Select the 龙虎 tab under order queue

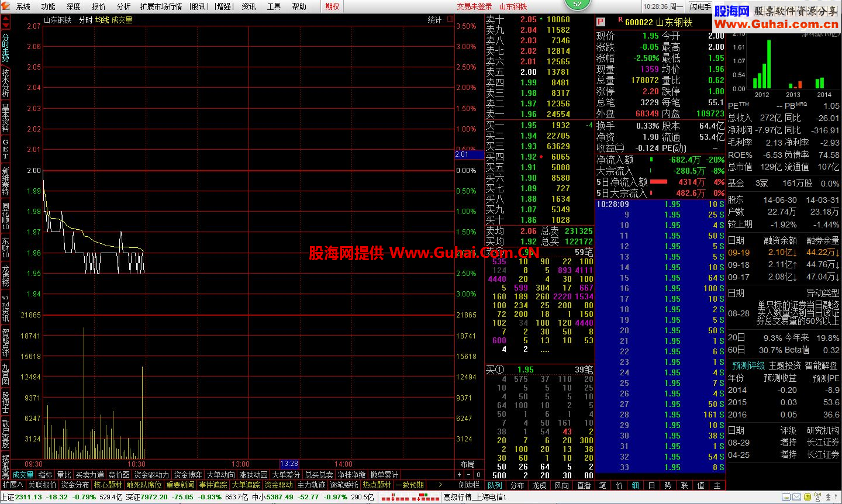[539, 485]
